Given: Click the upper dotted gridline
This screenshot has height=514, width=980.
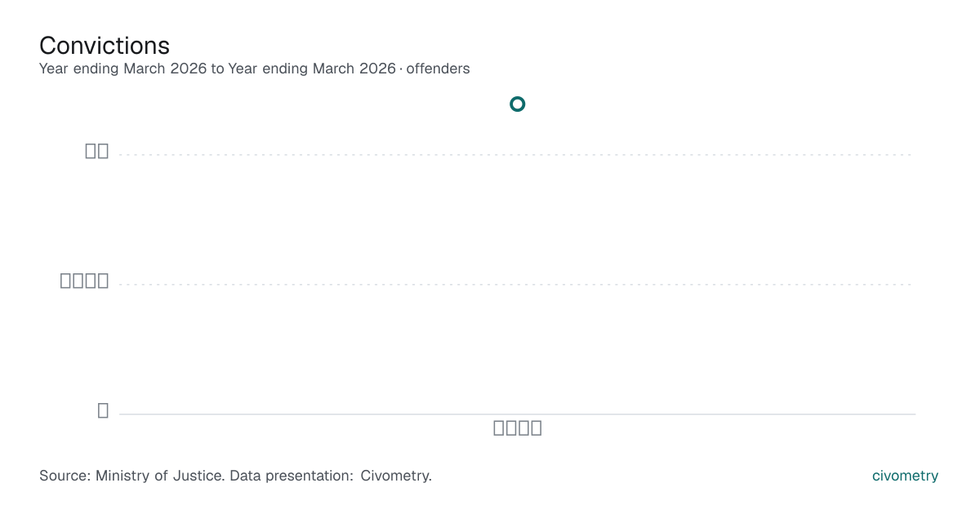Looking at the screenshot, I should 517,154.
